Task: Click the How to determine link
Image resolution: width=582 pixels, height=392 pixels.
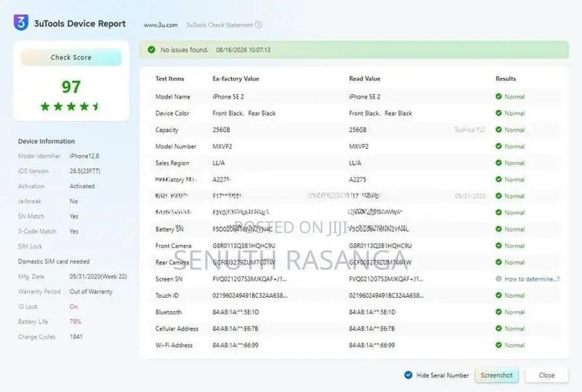Action: coord(532,279)
